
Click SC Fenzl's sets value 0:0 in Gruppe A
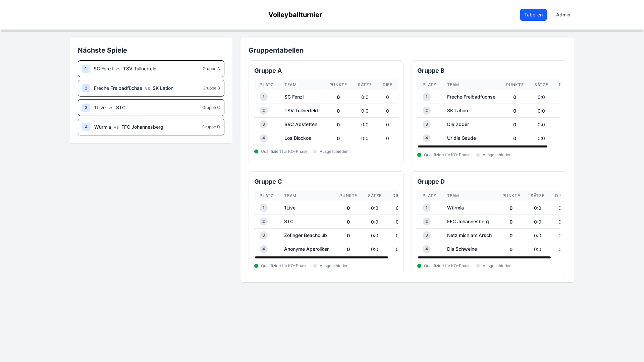pyautogui.click(x=365, y=97)
